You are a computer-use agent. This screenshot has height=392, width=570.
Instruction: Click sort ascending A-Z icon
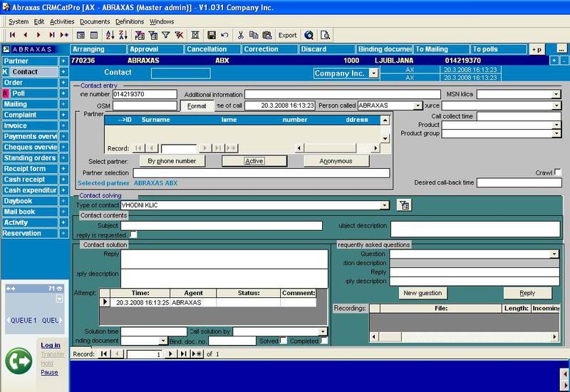pyautogui.click(x=110, y=35)
